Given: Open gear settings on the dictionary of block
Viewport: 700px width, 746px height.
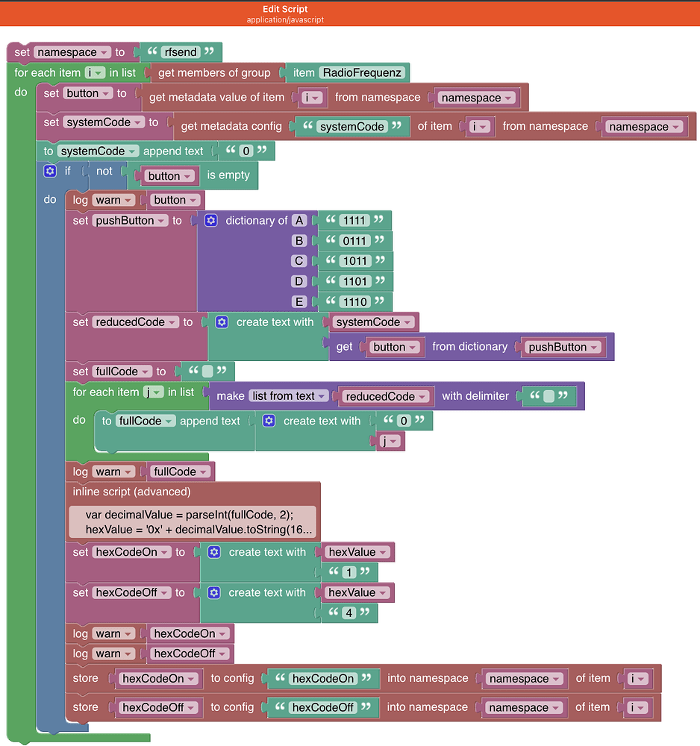Looking at the screenshot, I should (210, 220).
